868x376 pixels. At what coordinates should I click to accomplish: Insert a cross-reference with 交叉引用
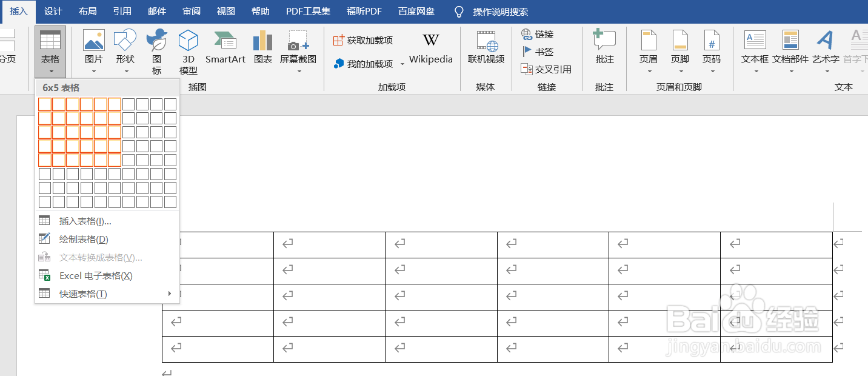(550, 69)
